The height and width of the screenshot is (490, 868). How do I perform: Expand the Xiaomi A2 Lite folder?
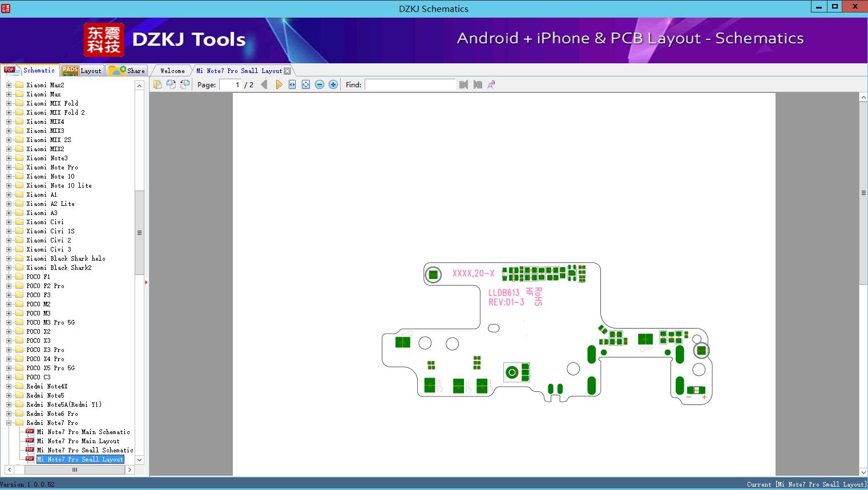coord(9,204)
